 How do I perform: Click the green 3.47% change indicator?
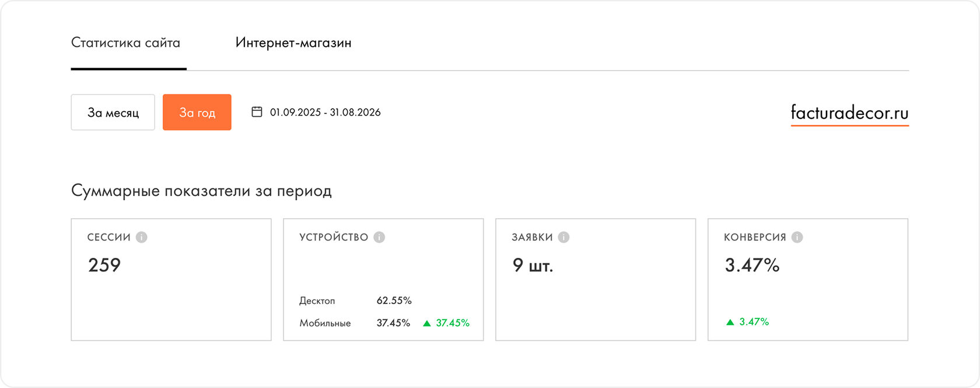[x=747, y=321]
